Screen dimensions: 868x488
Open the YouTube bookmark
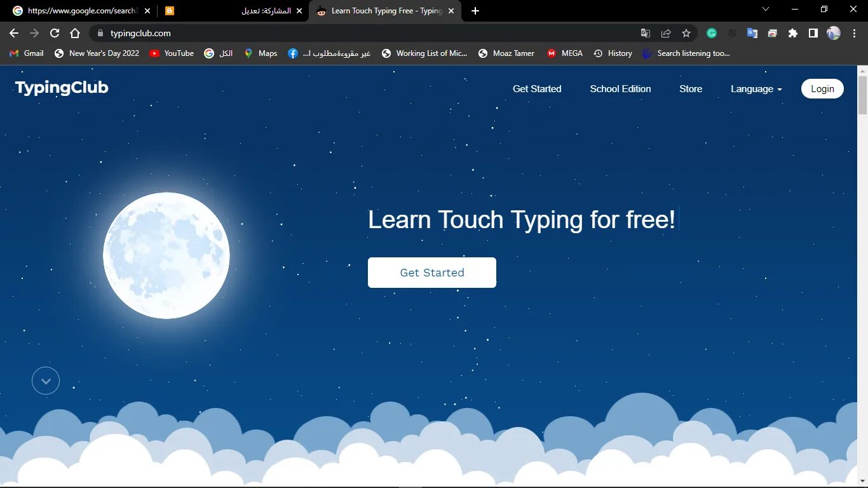(172, 53)
